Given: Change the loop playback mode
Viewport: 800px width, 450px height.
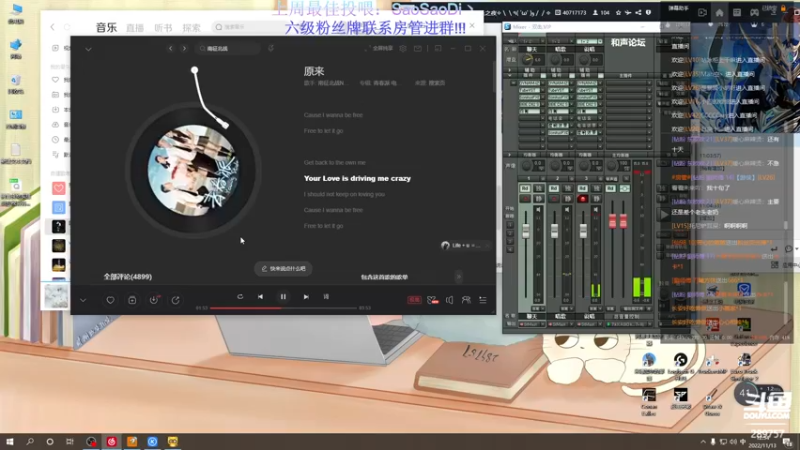Looking at the screenshot, I should coord(240,296).
